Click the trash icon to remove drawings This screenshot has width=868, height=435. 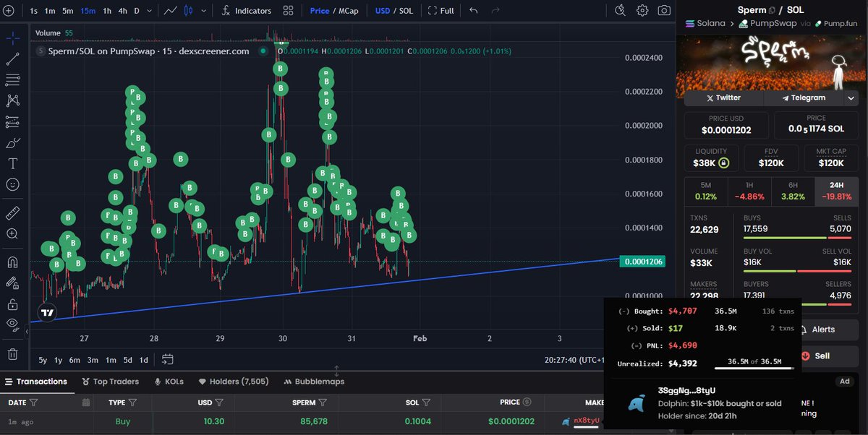pyautogui.click(x=12, y=354)
